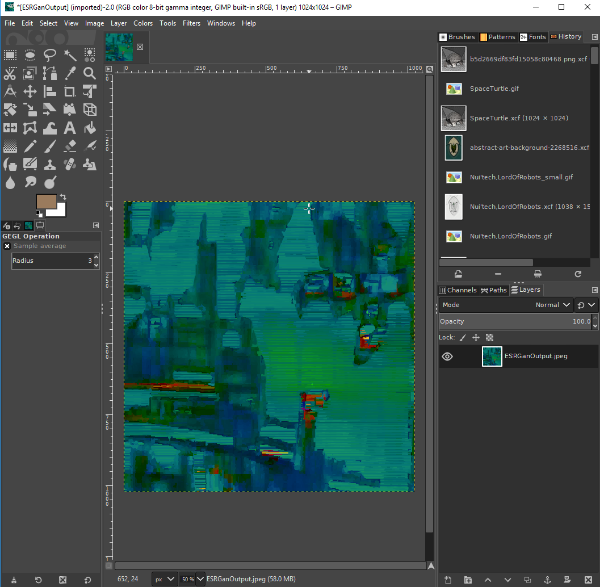Select the Fuzzy Select magic wand tool

(x=70, y=55)
